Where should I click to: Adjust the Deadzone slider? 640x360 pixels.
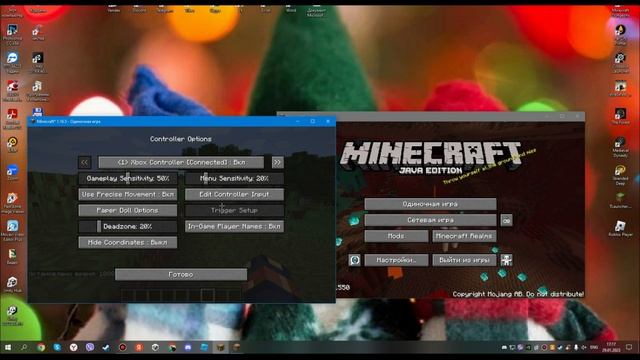tap(128, 227)
